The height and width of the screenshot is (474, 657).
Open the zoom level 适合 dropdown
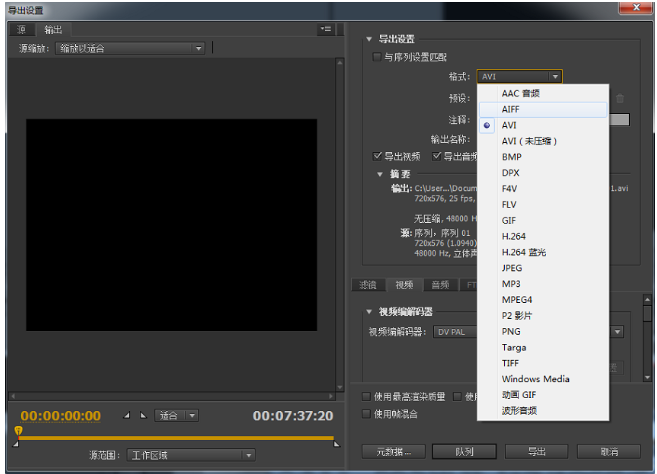(x=178, y=415)
